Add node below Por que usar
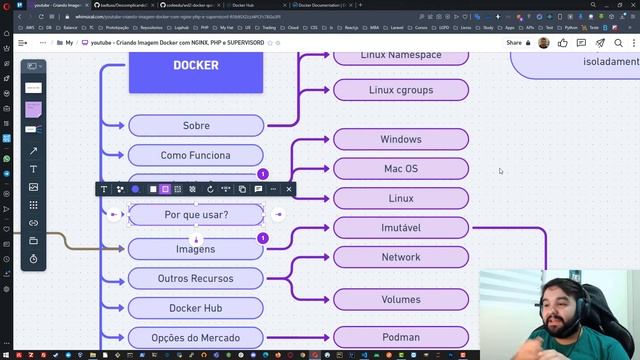The width and height of the screenshot is (640, 360). point(196,240)
